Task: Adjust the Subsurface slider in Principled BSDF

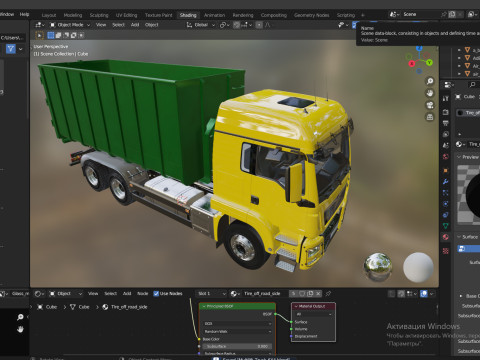Action: tap(238, 346)
